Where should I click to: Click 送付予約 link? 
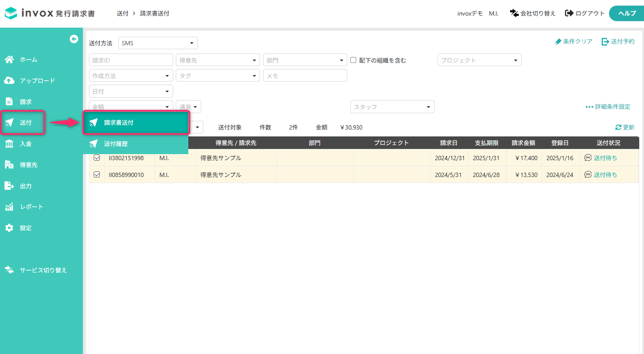tap(618, 41)
